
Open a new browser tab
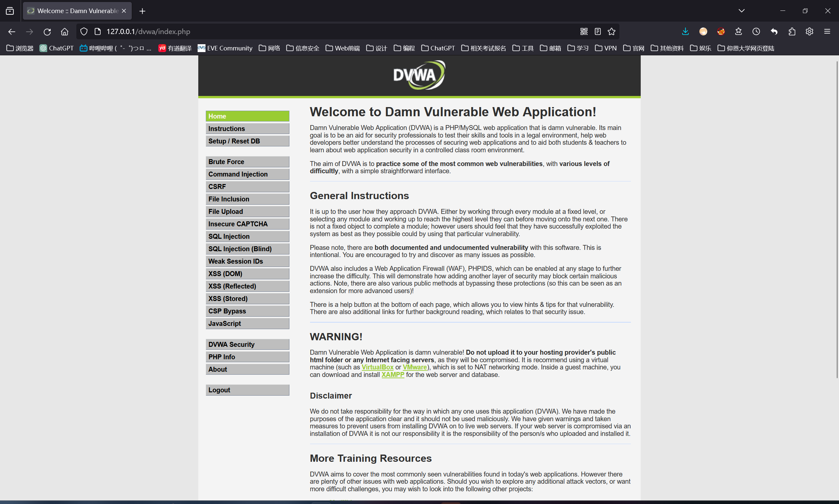[x=142, y=11]
